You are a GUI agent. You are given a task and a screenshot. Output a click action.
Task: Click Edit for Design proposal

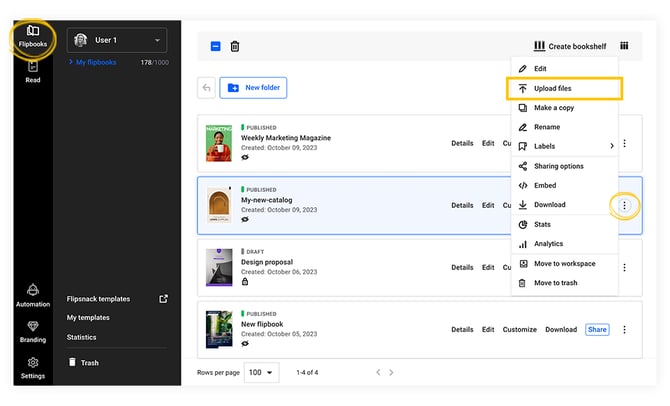488,268
